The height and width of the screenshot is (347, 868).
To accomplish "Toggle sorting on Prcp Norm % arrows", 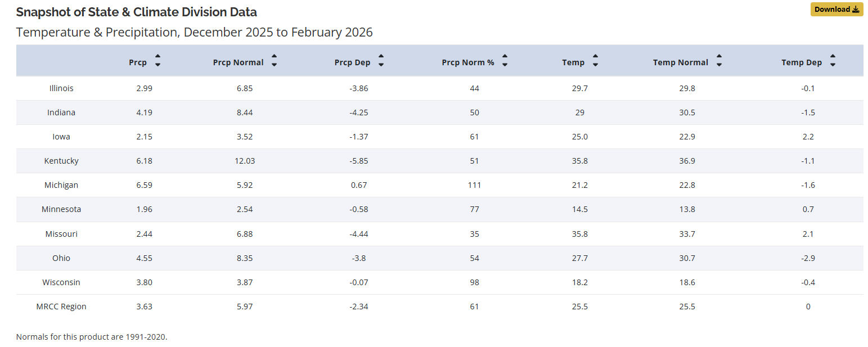I will coord(505,61).
